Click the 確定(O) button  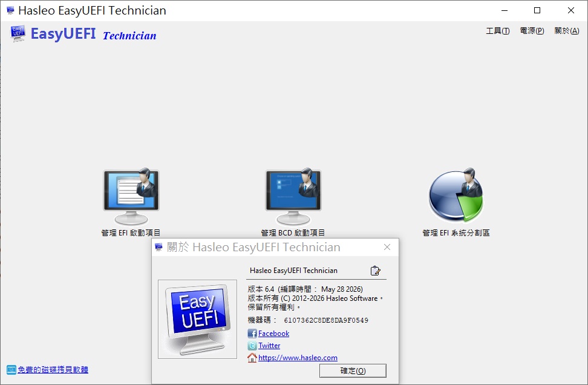pos(353,370)
